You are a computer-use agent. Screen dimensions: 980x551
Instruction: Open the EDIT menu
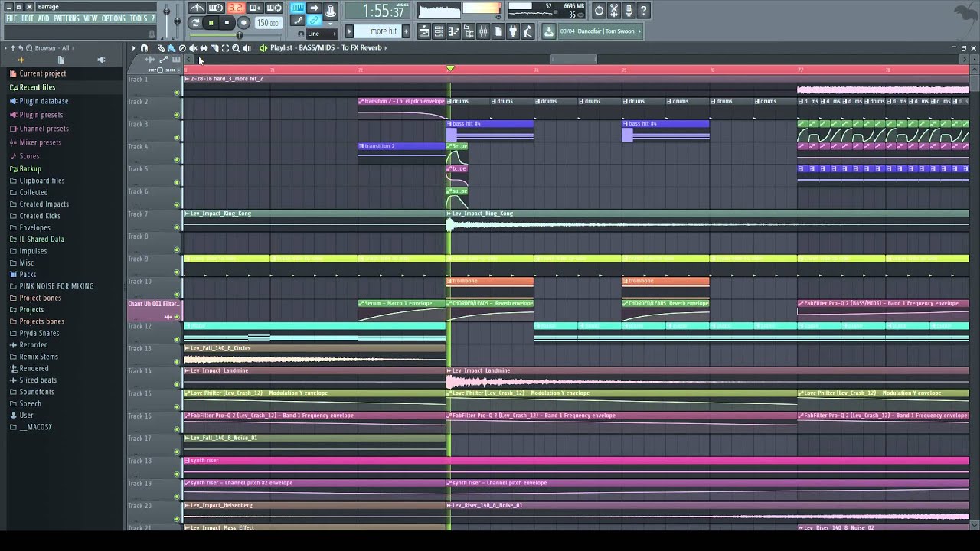coord(28,18)
